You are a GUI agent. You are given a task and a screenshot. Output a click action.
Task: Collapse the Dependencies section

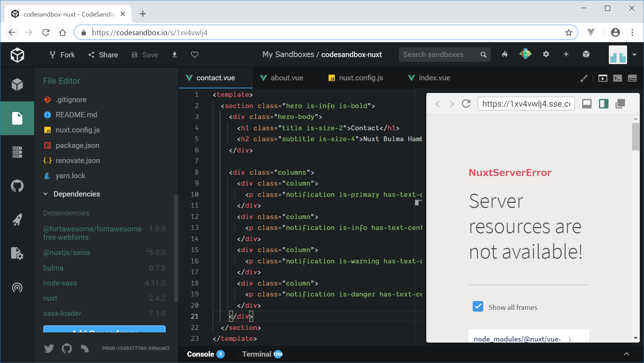tap(45, 194)
